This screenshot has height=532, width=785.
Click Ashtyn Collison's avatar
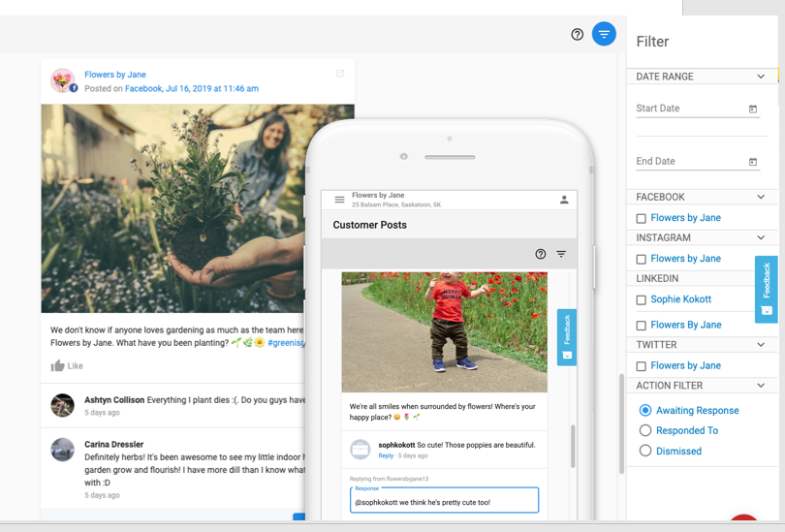pyautogui.click(x=63, y=405)
